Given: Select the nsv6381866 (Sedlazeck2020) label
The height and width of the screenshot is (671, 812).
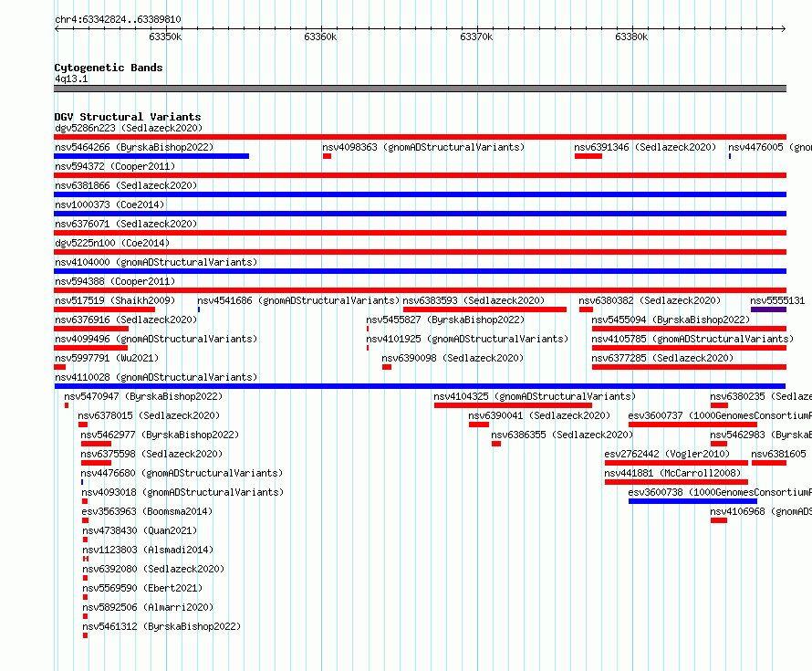Looking at the screenshot, I should click(126, 185).
